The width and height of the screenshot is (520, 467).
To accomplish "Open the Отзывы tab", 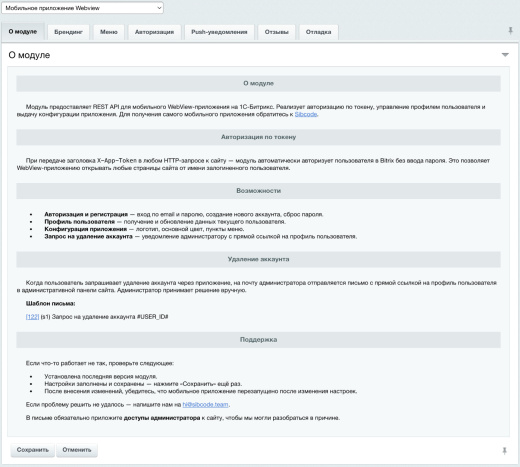I will (x=276, y=32).
